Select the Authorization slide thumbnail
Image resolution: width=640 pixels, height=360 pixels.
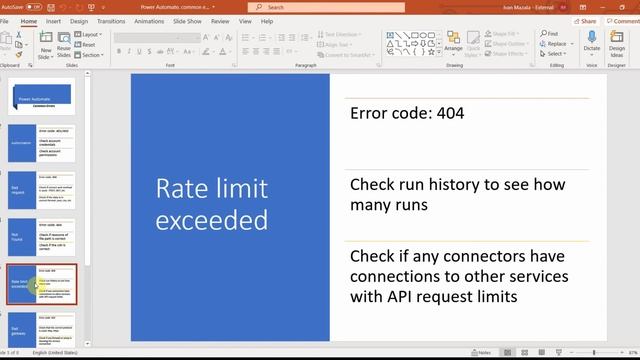click(x=41, y=143)
